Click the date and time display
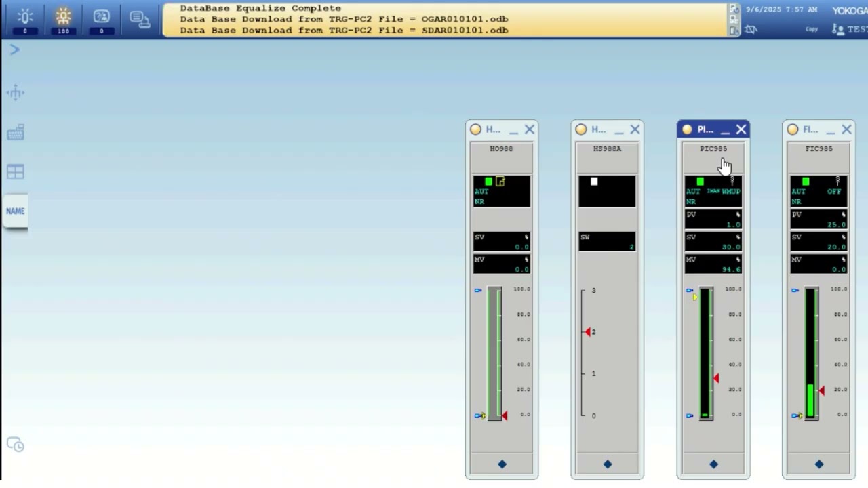868x488 pixels. [781, 10]
